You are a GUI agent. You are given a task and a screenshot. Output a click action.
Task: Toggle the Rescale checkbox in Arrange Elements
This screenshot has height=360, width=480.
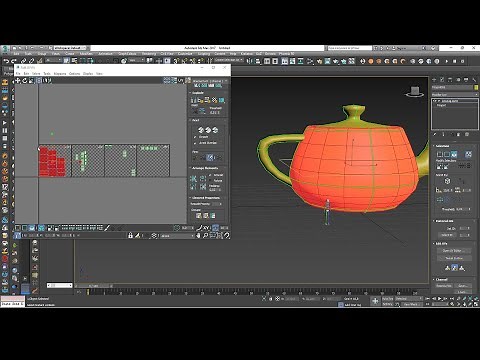(210, 175)
